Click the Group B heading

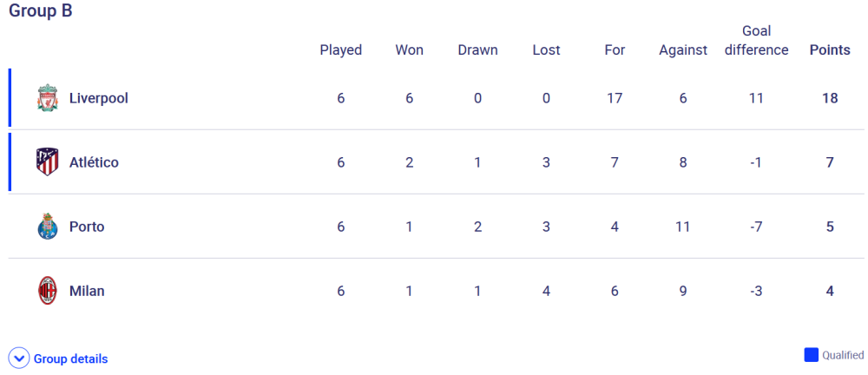[x=41, y=10]
